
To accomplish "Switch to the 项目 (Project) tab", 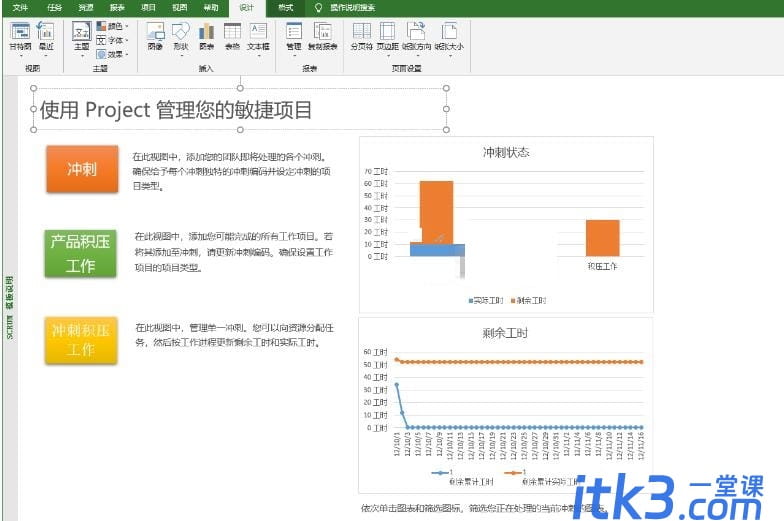I will (148, 8).
